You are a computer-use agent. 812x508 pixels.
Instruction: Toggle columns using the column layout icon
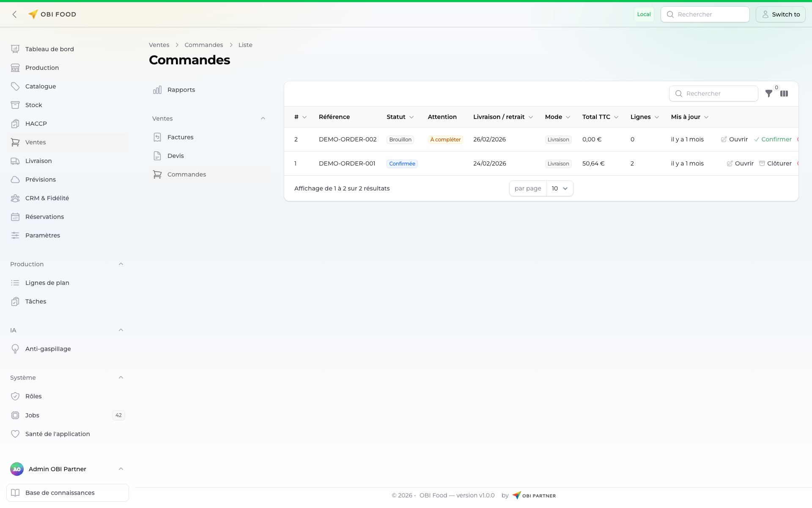784,94
